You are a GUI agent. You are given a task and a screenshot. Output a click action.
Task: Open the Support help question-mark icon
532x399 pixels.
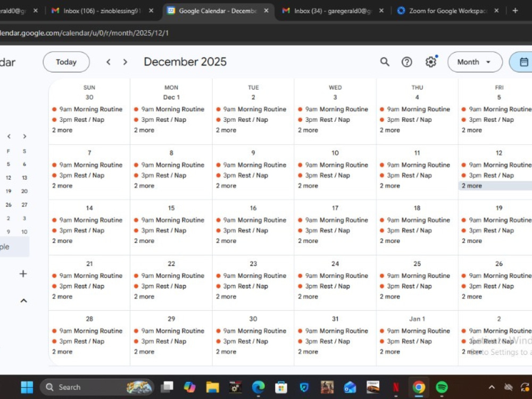point(407,62)
